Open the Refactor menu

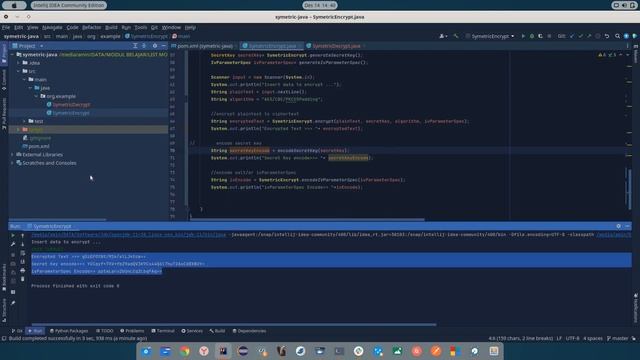click(x=91, y=27)
